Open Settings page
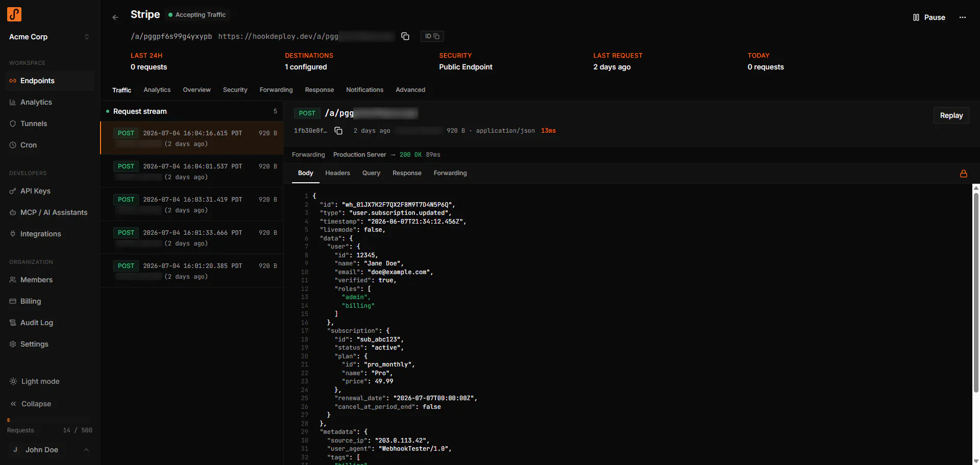The height and width of the screenshot is (465, 980). click(x=50, y=344)
